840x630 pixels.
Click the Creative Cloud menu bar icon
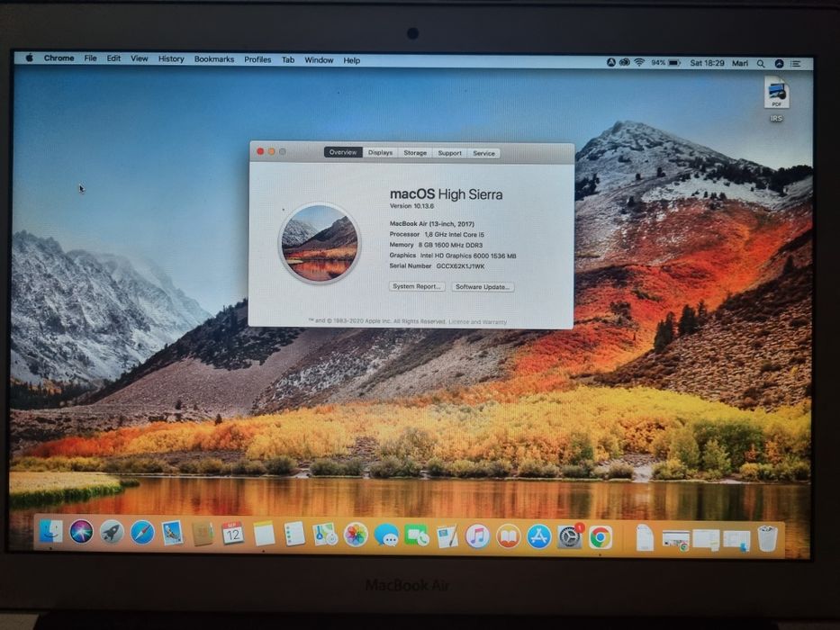[625, 63]
